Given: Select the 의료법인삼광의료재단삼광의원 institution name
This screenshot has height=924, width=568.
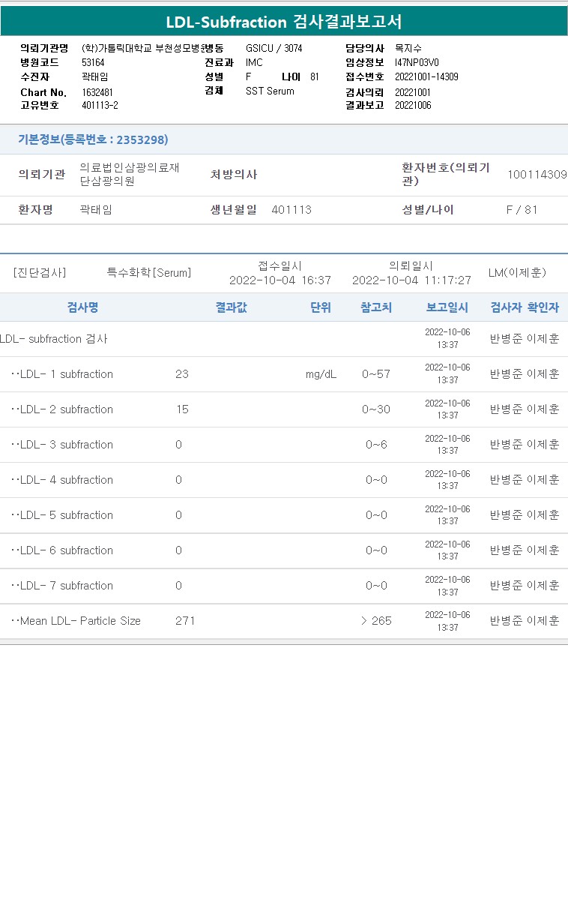Looking at the screenshot, I should pyautogui.click(x=130, y=174).
